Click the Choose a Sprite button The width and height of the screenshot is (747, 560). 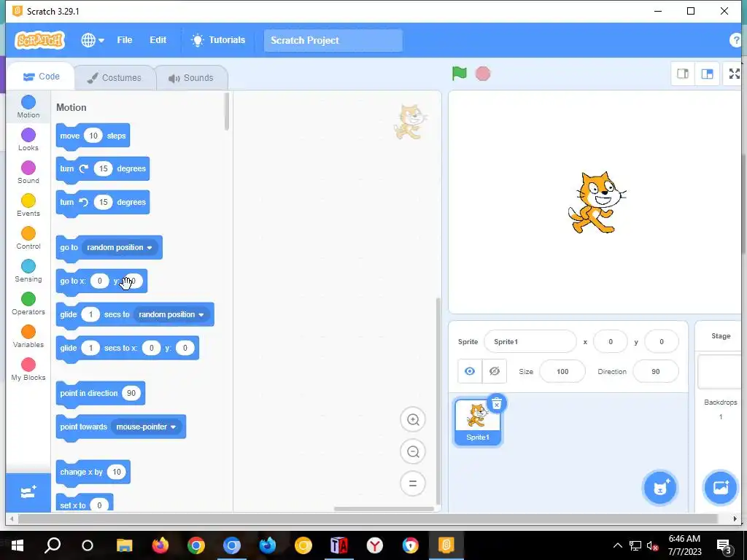pyautogui.click(x=659, y=488)
